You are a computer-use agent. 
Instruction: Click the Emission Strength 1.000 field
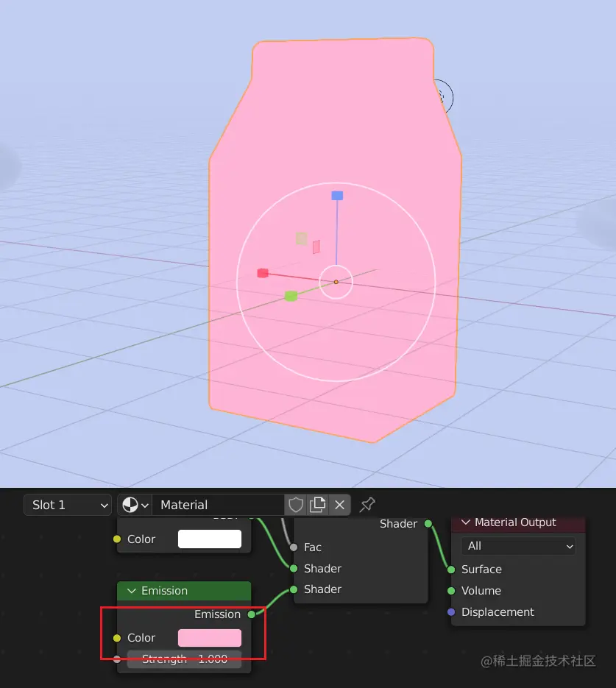pyautogui.click(x=184, y=659)
